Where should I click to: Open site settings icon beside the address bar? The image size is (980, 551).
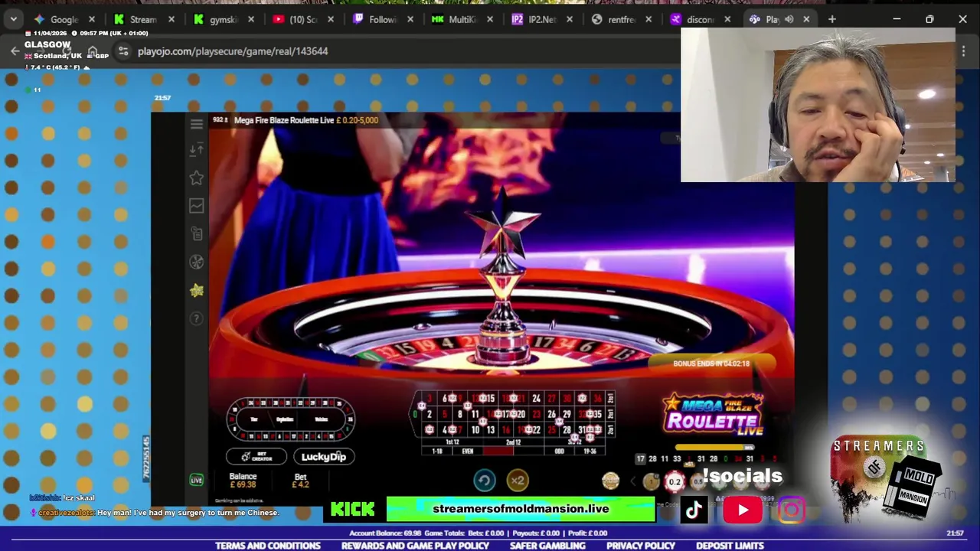[123, 51]
